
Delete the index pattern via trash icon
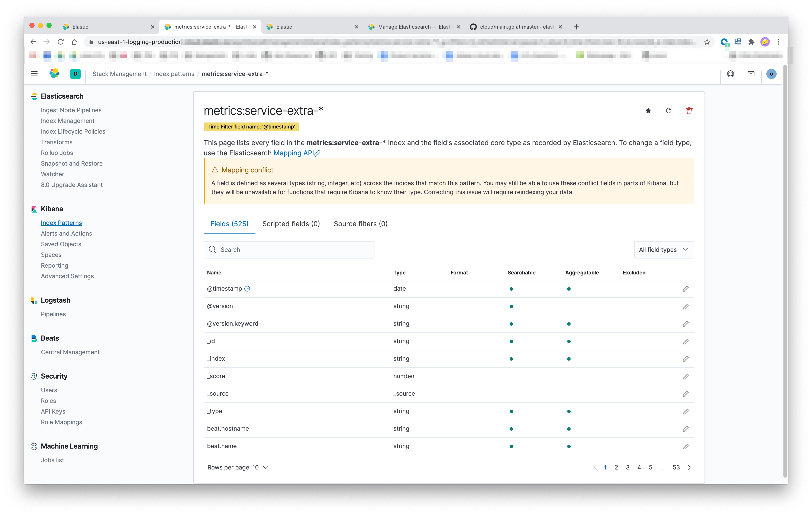(689, 110)
